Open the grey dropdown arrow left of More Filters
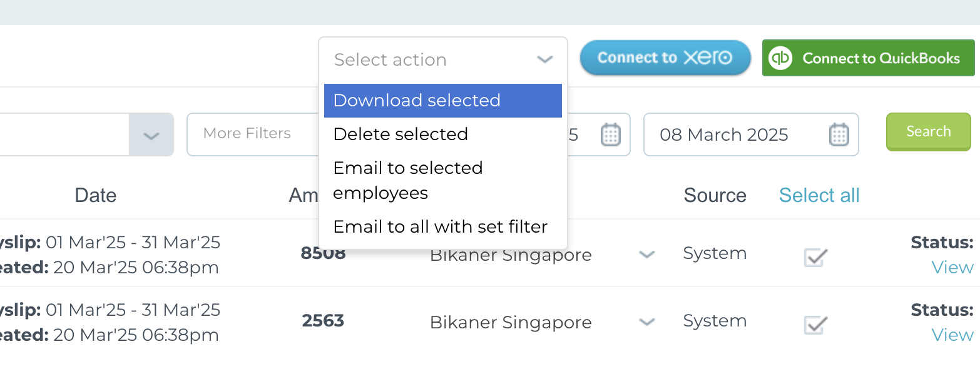This screenshot has width=980, height=369. point(151,135)
